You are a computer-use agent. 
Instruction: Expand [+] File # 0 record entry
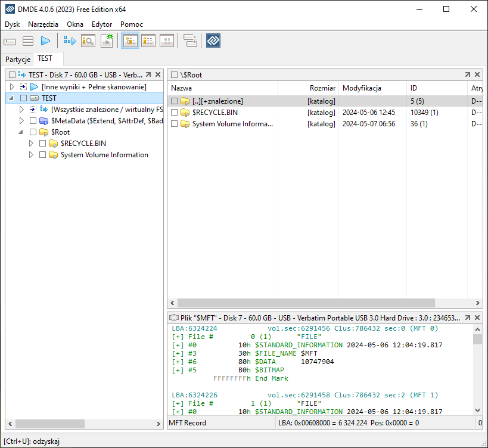click(x=178, y=337)
